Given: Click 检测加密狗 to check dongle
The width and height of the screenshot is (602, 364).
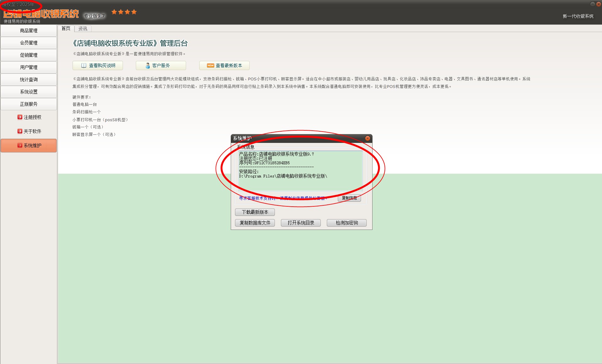Looking at the screenshot, I should (347, 223).
